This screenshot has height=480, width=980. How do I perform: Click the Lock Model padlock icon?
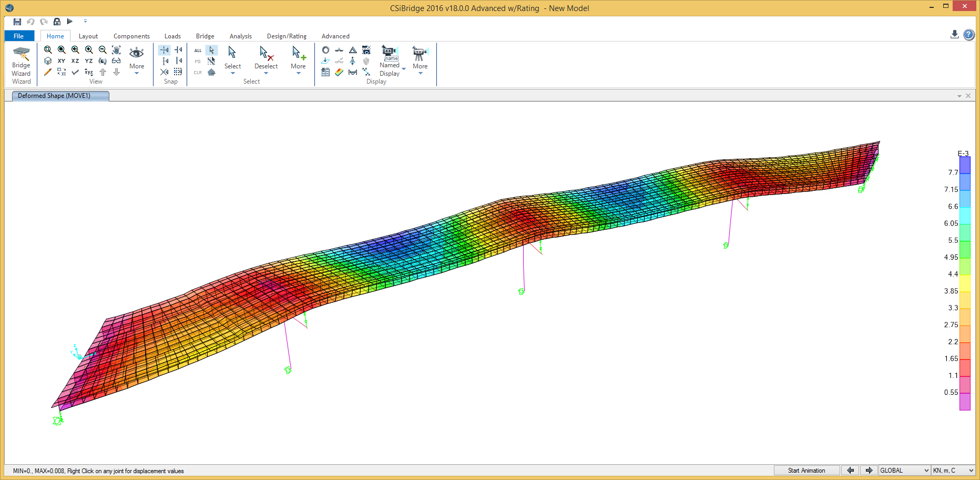click(57, 22)
